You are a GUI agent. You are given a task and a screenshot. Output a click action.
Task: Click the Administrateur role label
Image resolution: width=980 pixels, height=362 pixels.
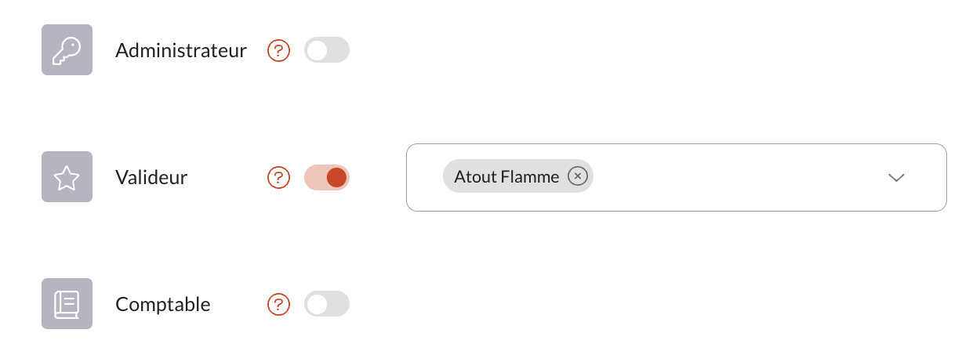click(x=181, y=50)
